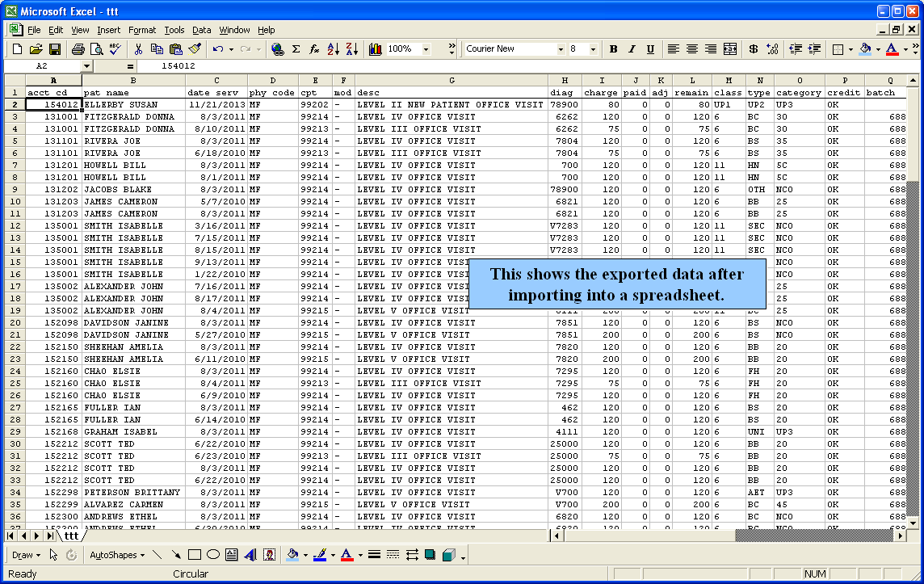Select the Oval drawing tool
This screenshot has height=584, width=924.
pos(213,555)
